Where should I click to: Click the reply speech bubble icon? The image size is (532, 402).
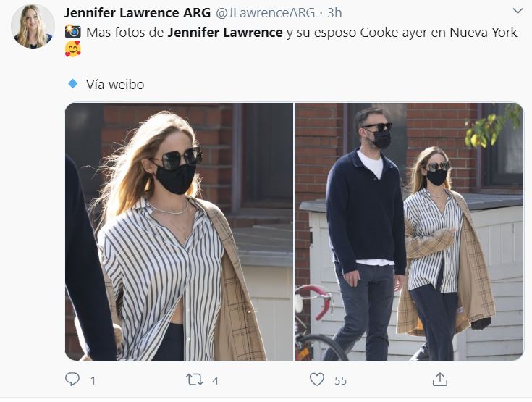(x=72, y=380)
